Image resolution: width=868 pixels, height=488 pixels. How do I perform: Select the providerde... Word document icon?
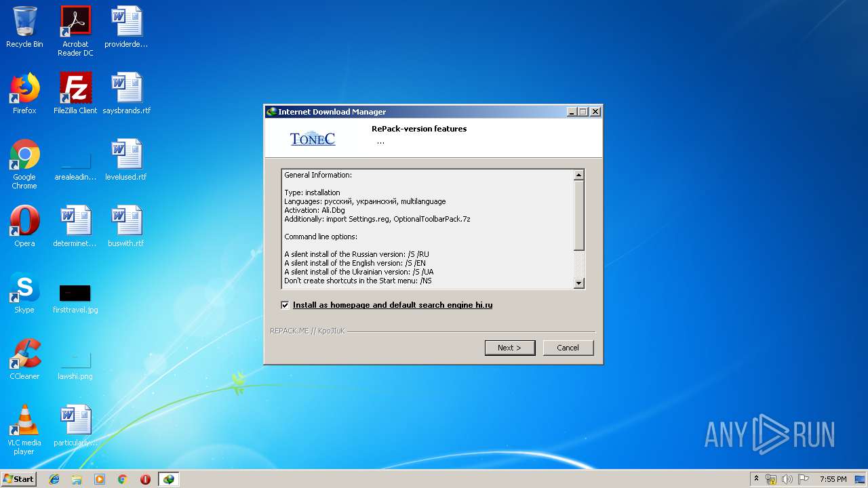pyautogui.click(x=126, y=27)
